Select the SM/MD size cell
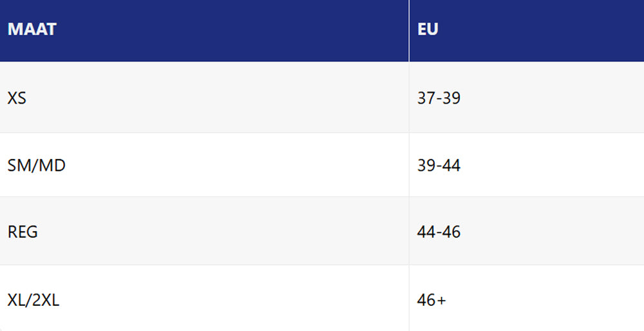This screenshot has height=331, width=644. click(x=37, y=165)
